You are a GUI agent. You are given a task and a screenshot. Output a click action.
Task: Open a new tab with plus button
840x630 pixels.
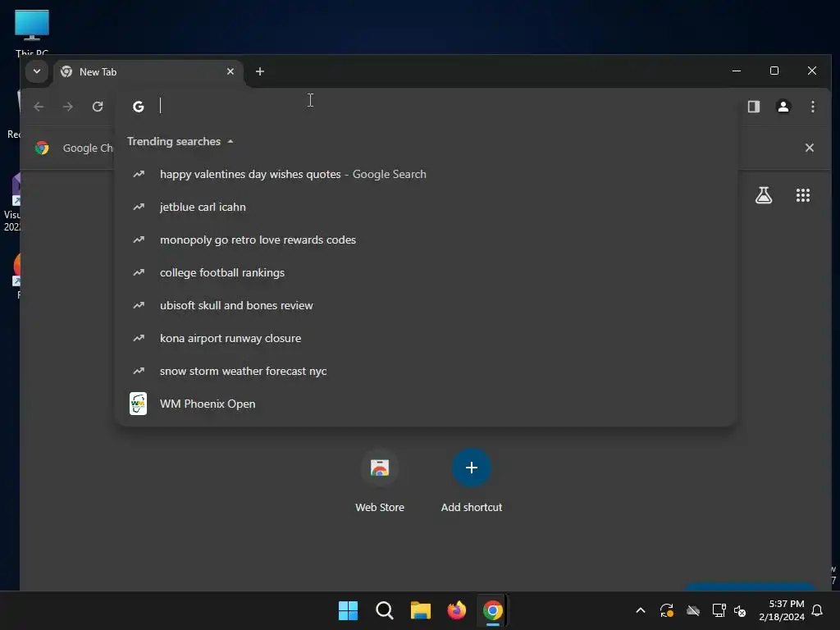260,71
